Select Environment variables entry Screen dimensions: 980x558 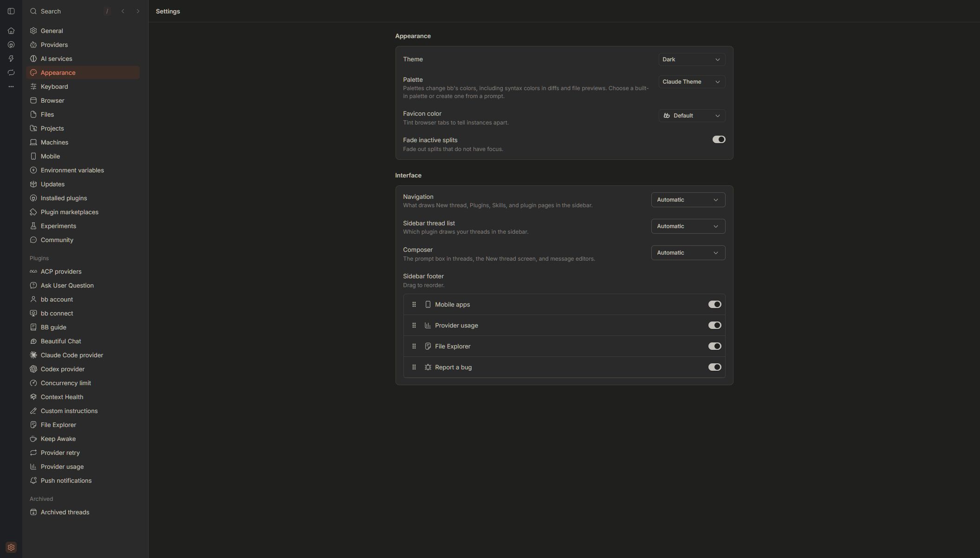83,170
